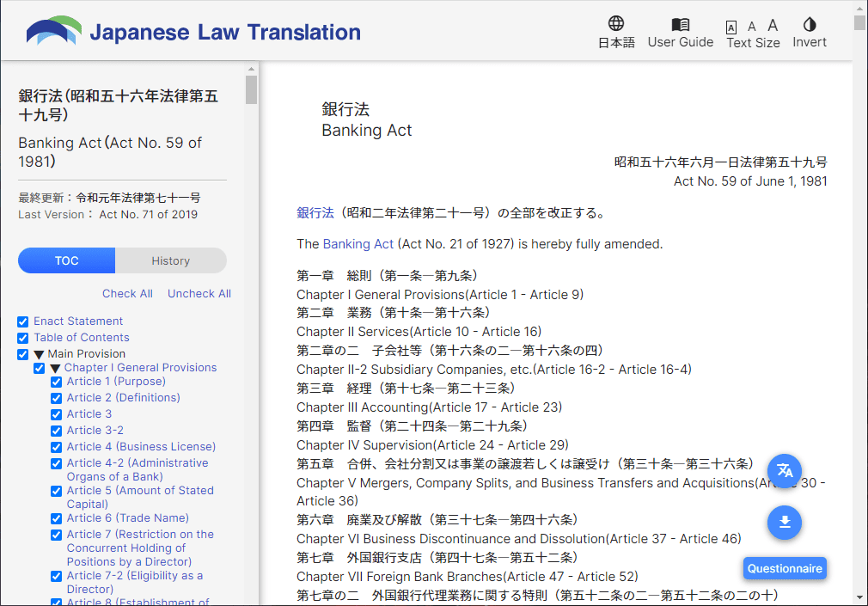This screenshot has width=868, height=606.
Task: Open the Table of Contents TOC link
Action: tap(82, 337)
